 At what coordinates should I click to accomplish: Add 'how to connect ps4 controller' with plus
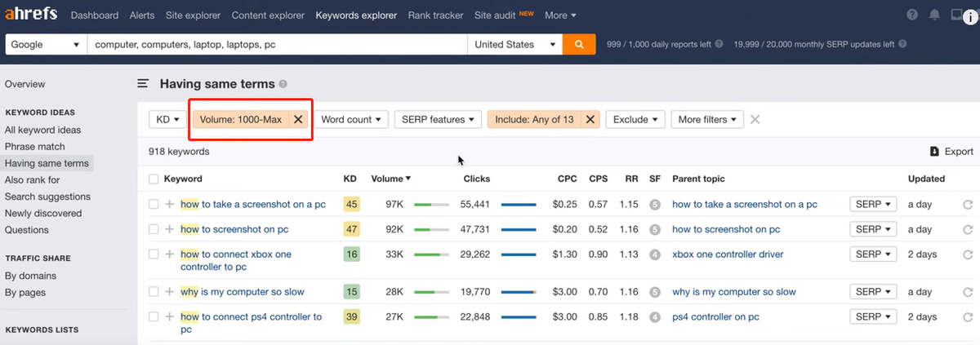coord(170,316)
